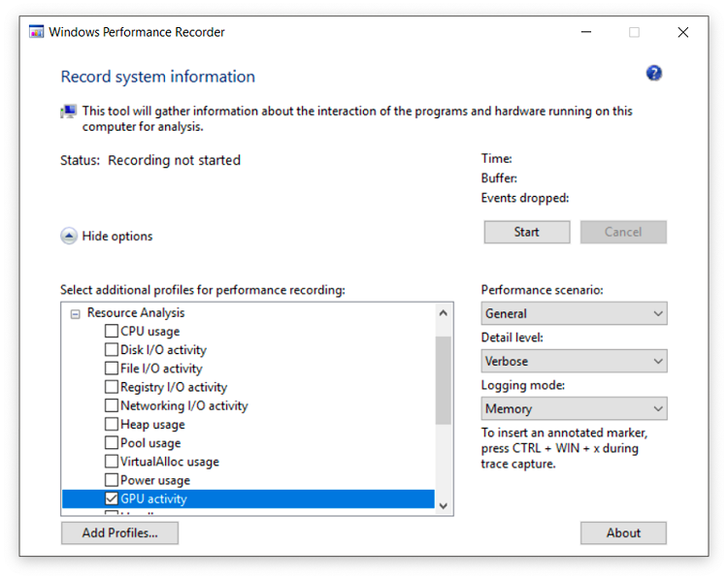Select the Heap usage checkbox
The height and width of the screenshot is (579, 728).
(112, 424)
